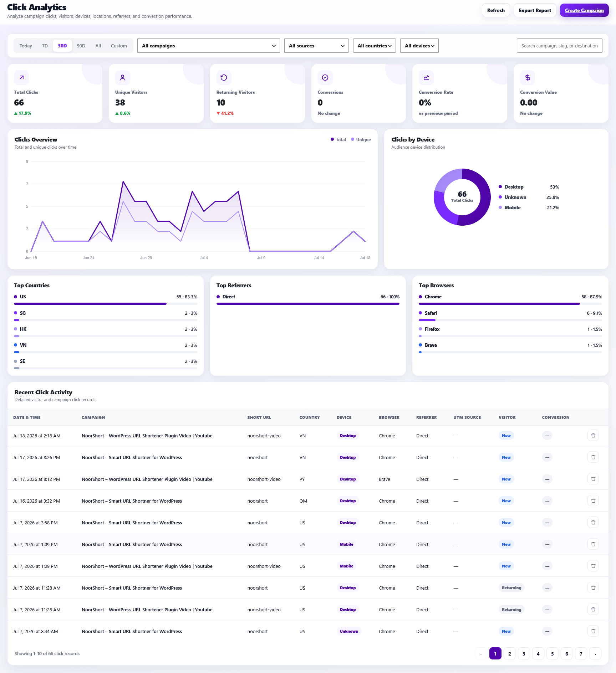616x673 pixels.
Task: Click the Brave browser cell in table
Action: [x=385, y=479]
